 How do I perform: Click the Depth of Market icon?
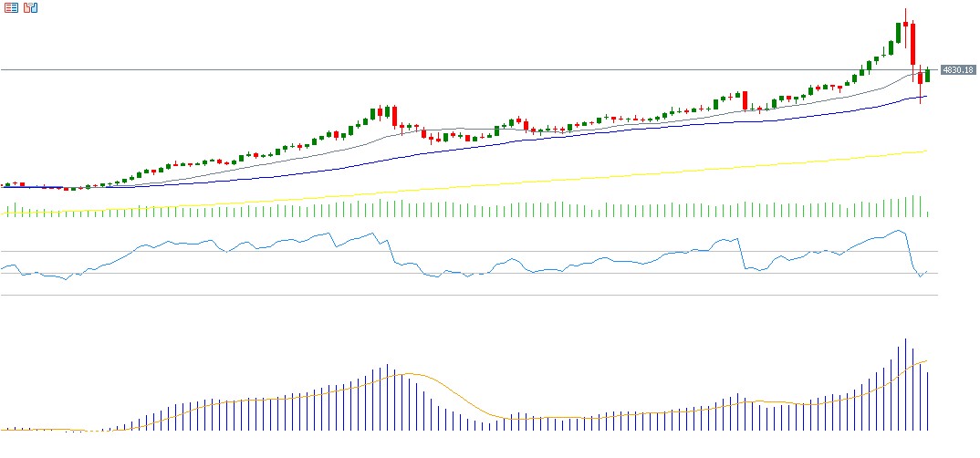coord(30,8)
